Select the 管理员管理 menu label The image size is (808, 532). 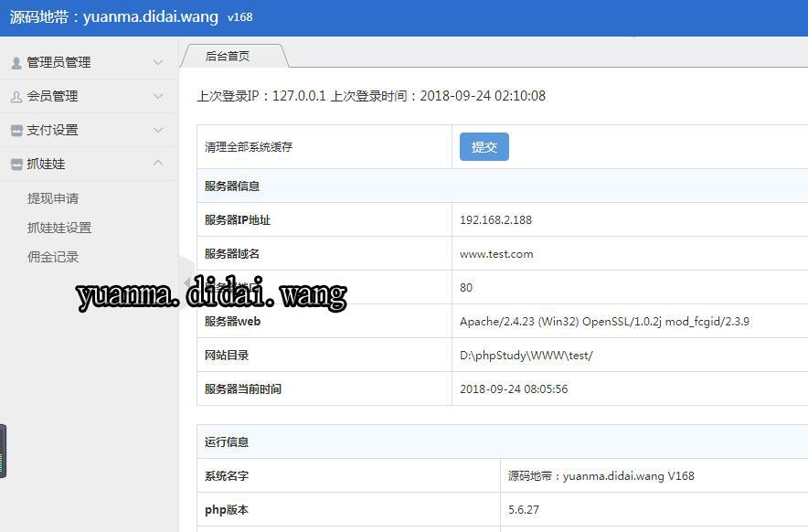pyautogui.click(x=58, y=62)
